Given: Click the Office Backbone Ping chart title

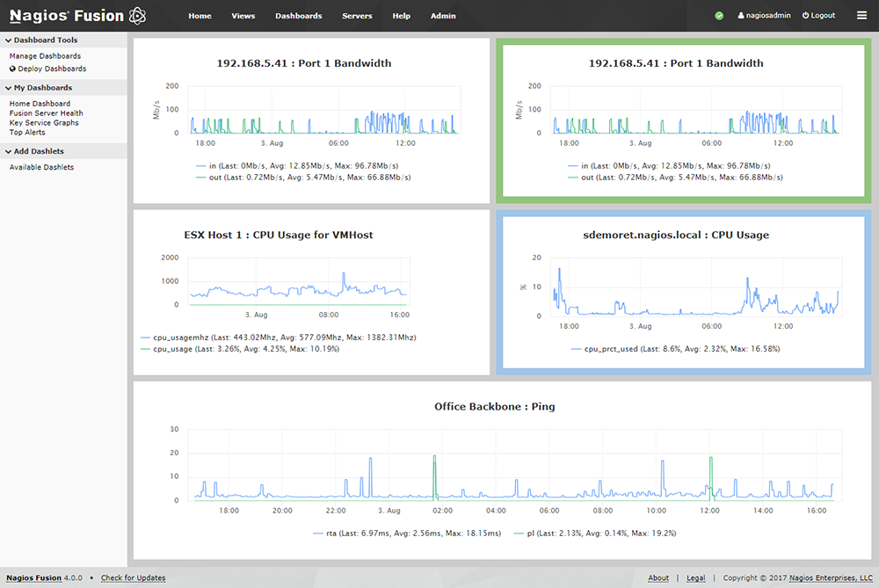Looking at the screenshot, I should [494, 407].
